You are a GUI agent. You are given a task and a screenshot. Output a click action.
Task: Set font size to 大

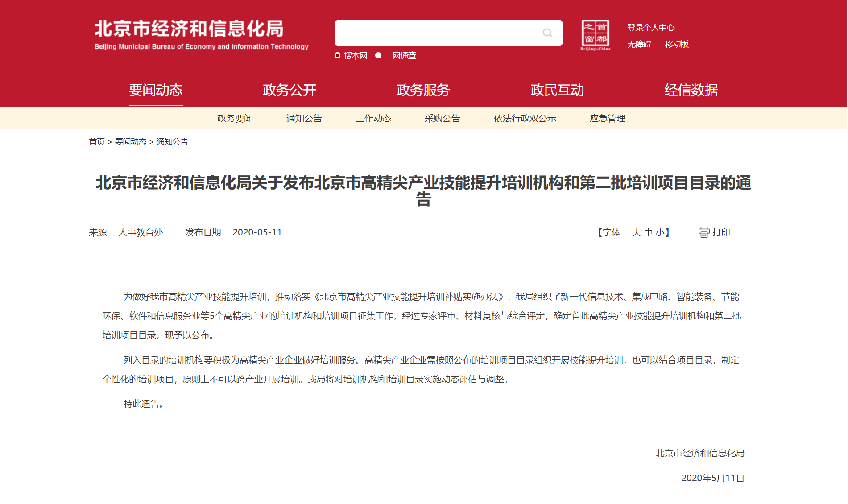[x=637, y=232]
